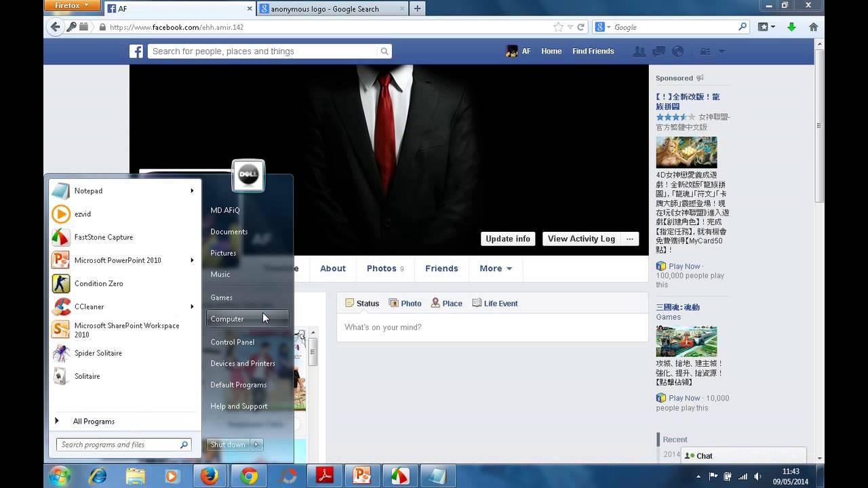Click the Windows Start orb
The width and height of the screenshot is (868, 488).
point(60,476)
